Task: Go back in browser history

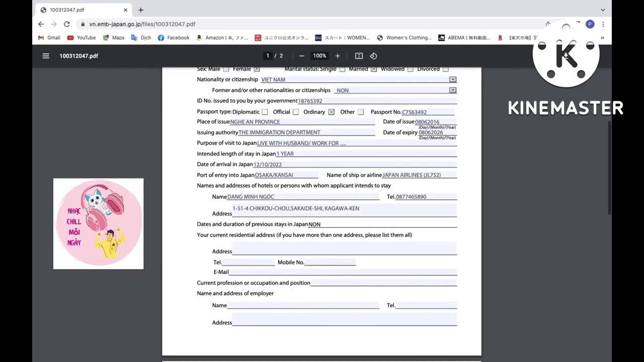Action: pos(41,24)
